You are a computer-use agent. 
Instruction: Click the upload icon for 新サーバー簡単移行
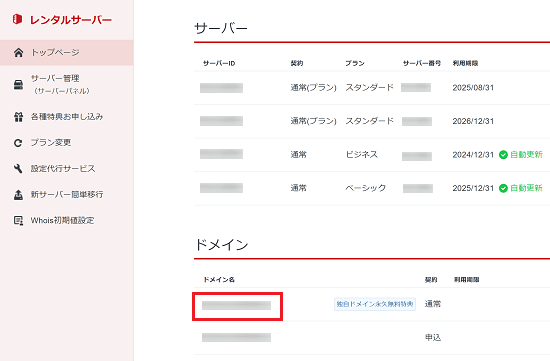tap(18, 195)
